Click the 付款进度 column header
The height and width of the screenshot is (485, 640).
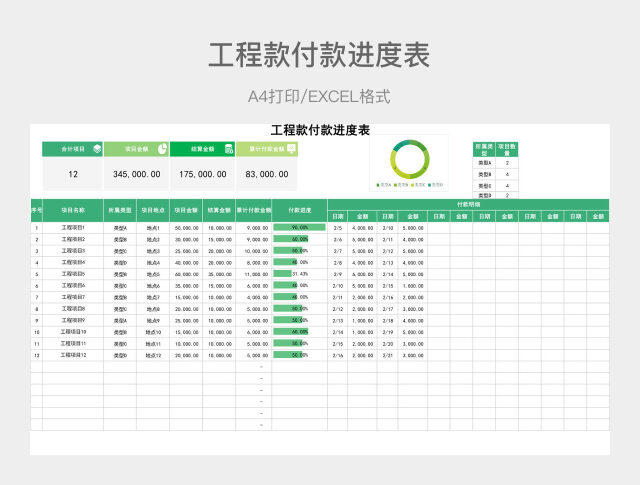(x=300, y=210)
